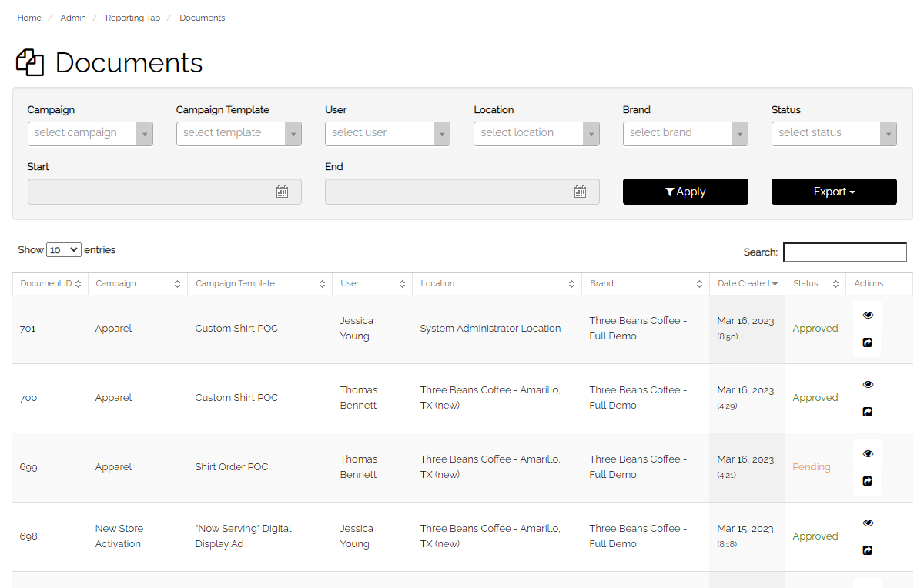Sort table by Document ID
The image size is (924, 588).
pyautogui.click(x=50, y=283)
